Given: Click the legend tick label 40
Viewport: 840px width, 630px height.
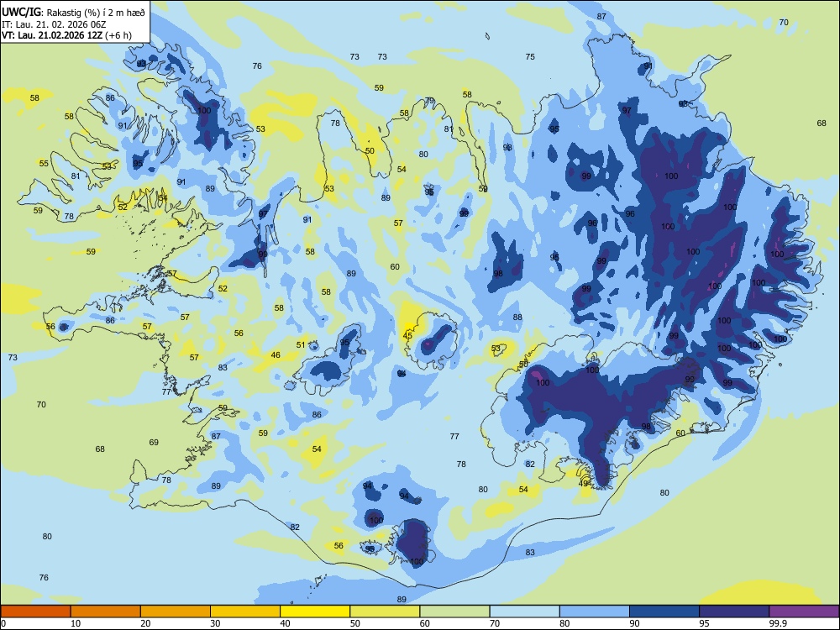Looking at the screenshot, I should [285, 623].
